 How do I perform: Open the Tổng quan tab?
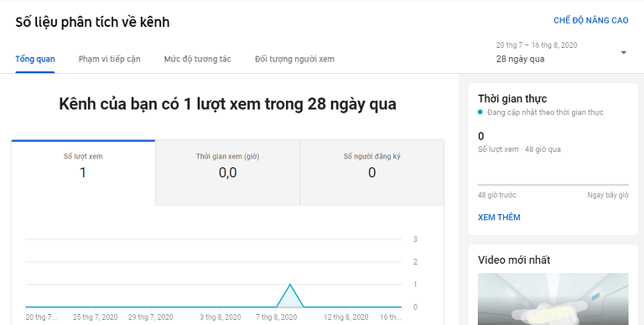click(35, 59)
